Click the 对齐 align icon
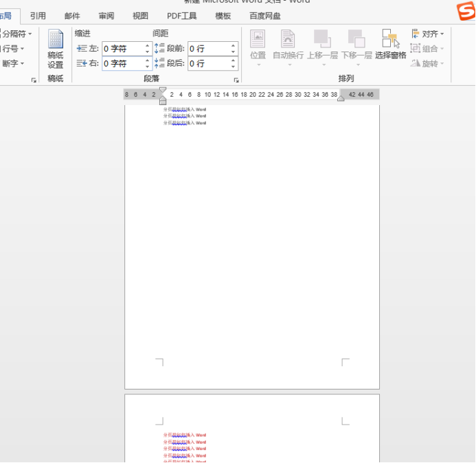The height and width of the screenshot is (463, 476). pyautogui.click(x=416, y=34)
